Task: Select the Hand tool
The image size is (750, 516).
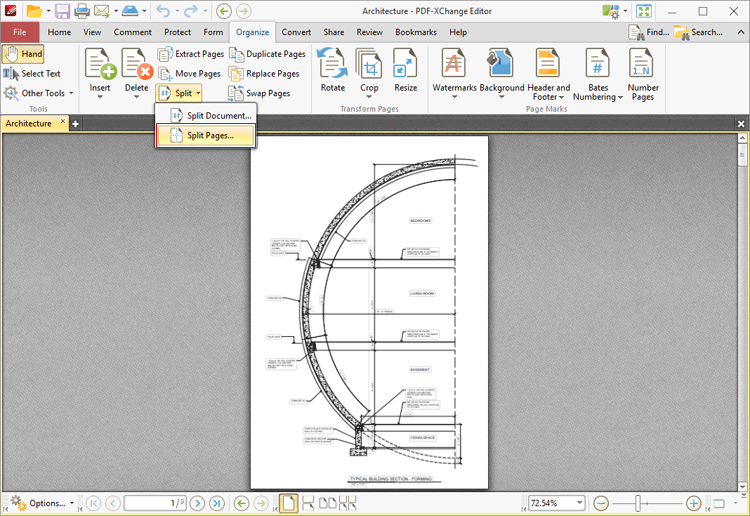Action: point(23,54)
